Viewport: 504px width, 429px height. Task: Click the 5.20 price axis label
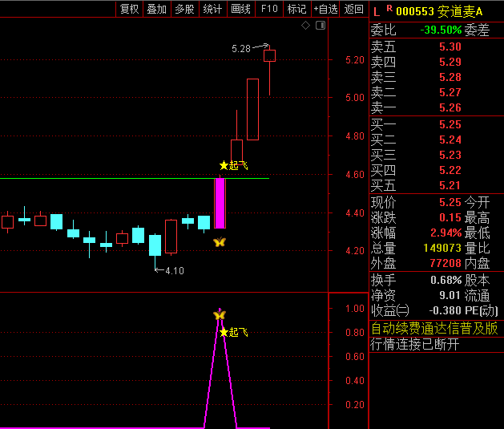pos(355,60)
